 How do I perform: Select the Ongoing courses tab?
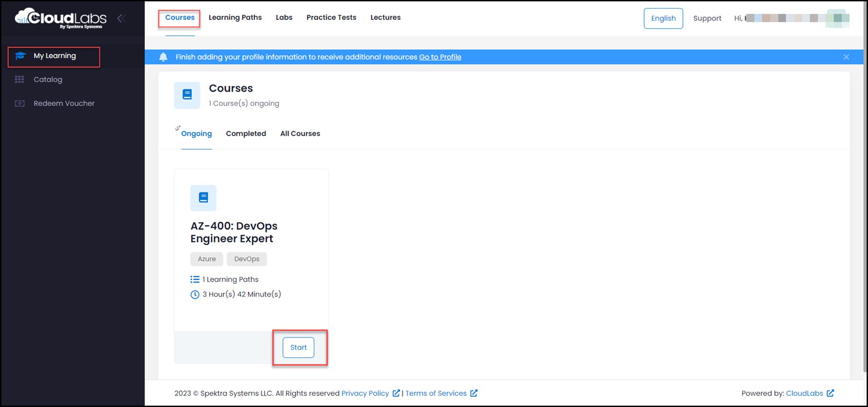(196, 134)
